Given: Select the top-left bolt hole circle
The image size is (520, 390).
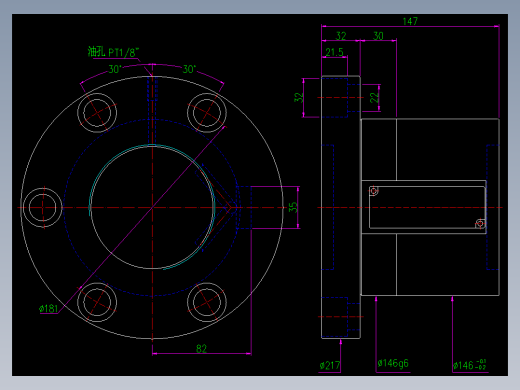Looking at the screenshot, I should pos(97,113).
